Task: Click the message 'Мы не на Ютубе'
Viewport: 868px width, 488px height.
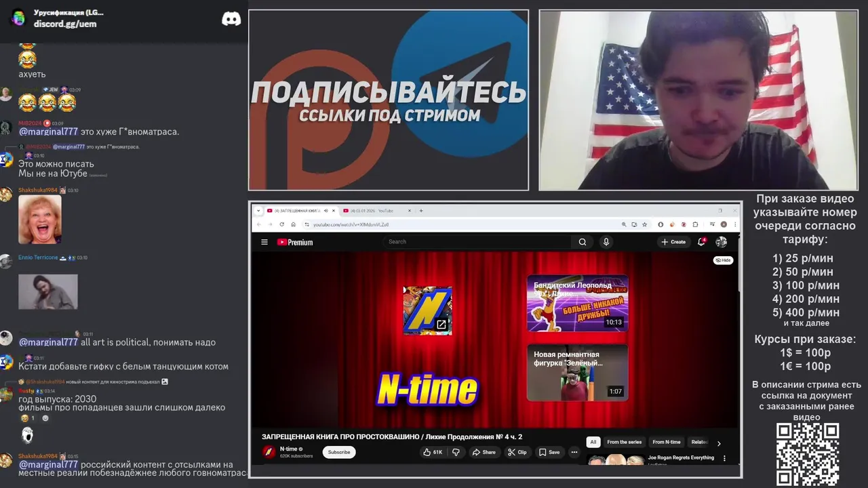Action: 54,174
